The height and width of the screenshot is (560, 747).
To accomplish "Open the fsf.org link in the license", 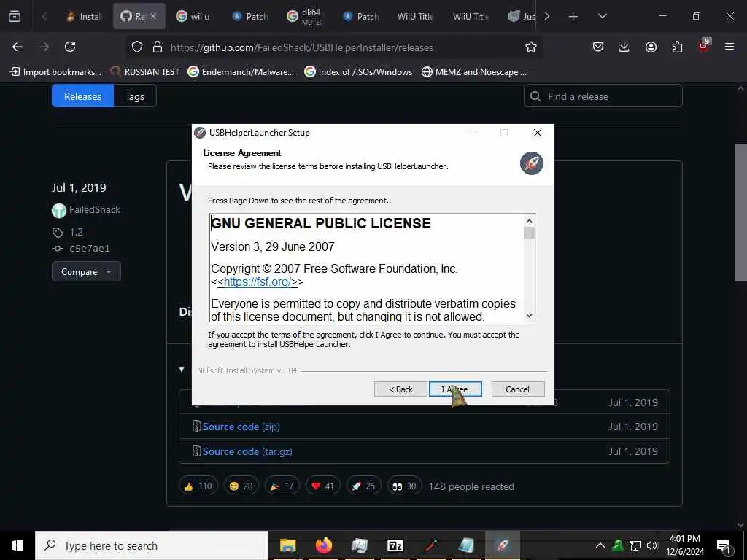I will [258, 282].
